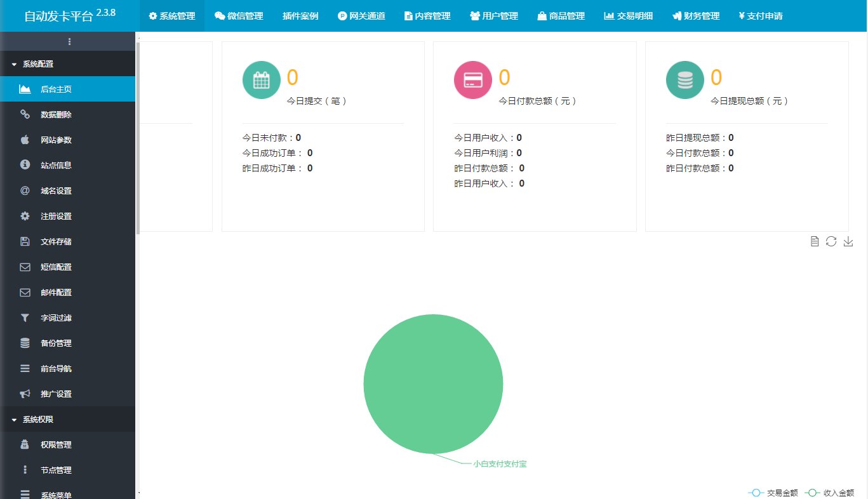868x499 pixels.
Task: Go to 前台导航 in sidebar
Action: coord(67,368)
